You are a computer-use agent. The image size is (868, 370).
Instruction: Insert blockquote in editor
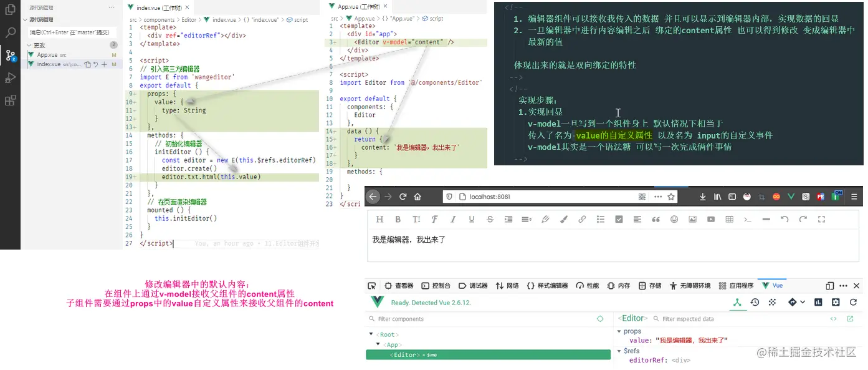(656, 220)
